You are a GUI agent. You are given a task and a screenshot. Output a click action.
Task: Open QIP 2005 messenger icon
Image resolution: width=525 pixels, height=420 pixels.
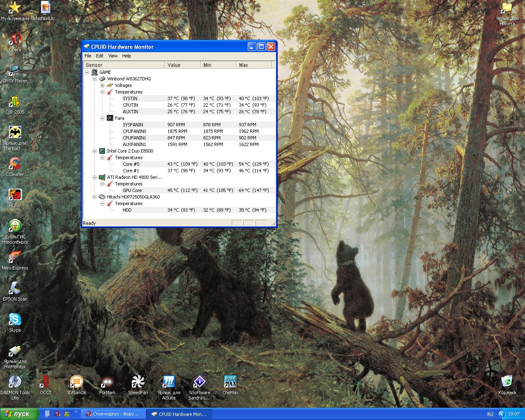15,102
